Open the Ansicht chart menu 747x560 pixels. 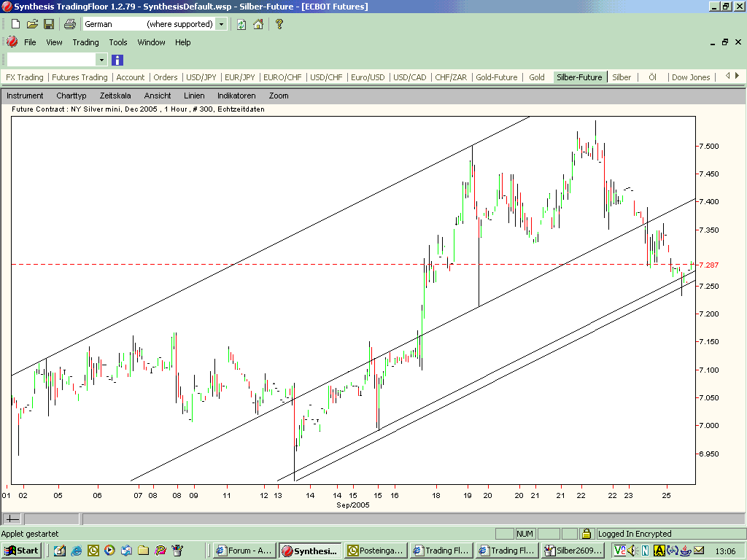(x=158, y=96)
